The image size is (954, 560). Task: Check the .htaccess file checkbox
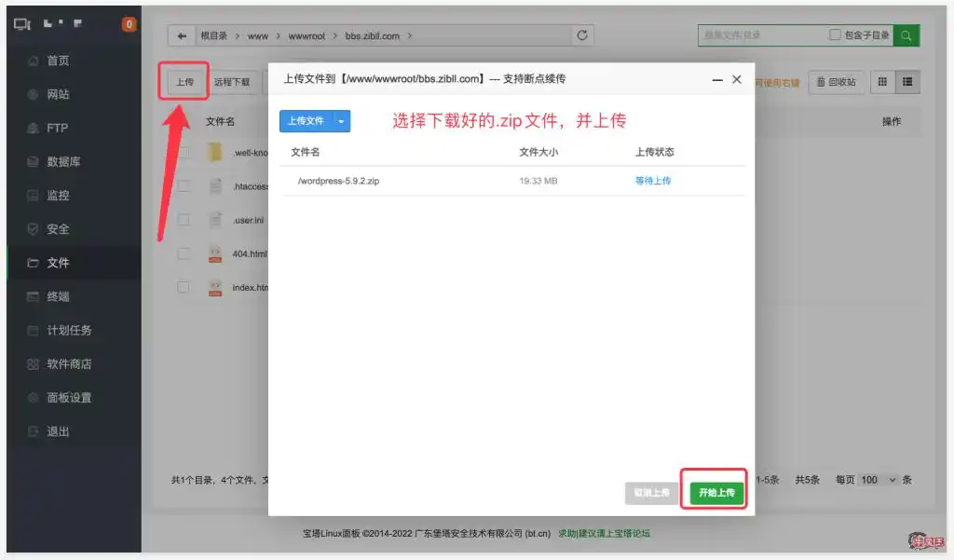point(184,186)
